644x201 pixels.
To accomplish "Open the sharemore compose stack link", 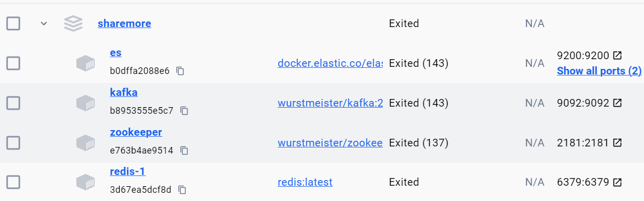I will tap(124, 23).
